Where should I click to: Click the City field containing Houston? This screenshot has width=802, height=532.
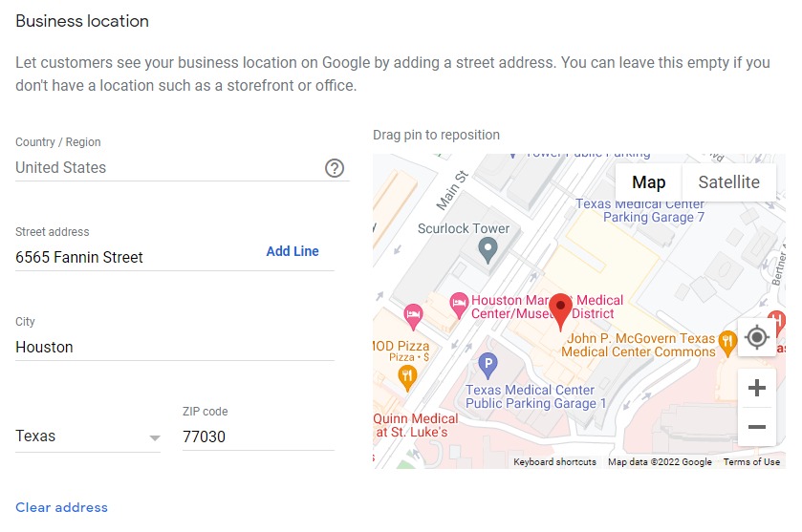[175, 347]
